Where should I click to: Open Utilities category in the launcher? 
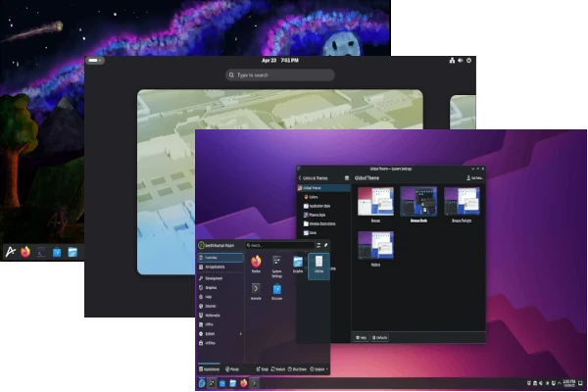(x=220, y=343)
